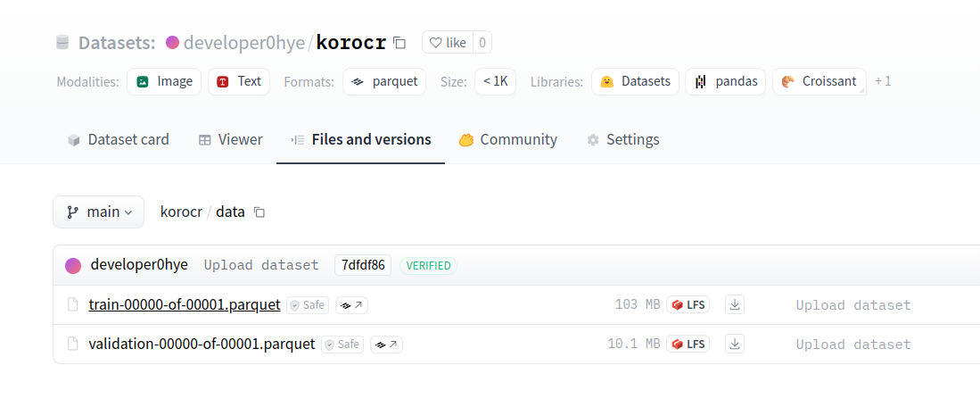Open the Dataset card tab
Image resolution: width=980 pixels, height=407 pixels.
coord(118,139)
